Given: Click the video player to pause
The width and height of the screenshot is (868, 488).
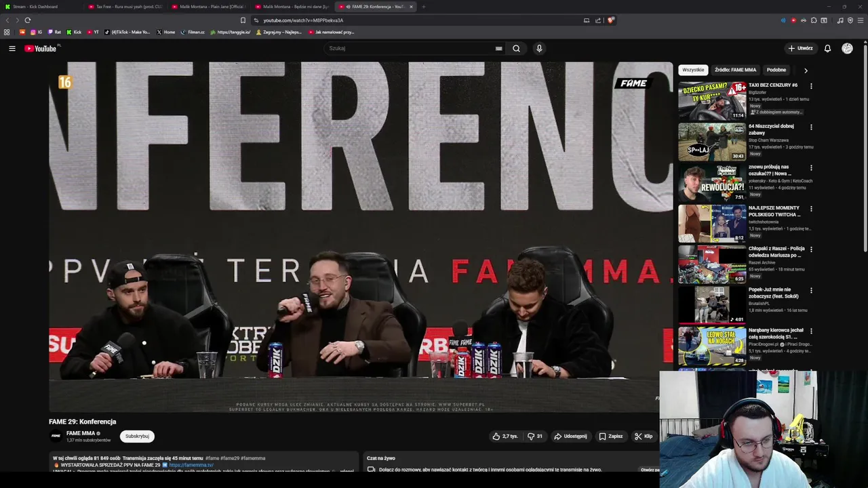Looking at the screenshot, I should [x=361, y=237].
